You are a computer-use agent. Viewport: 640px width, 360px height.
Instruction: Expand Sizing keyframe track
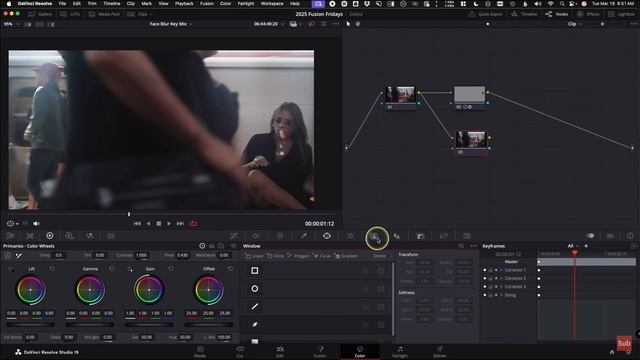[x=501, y=295]
